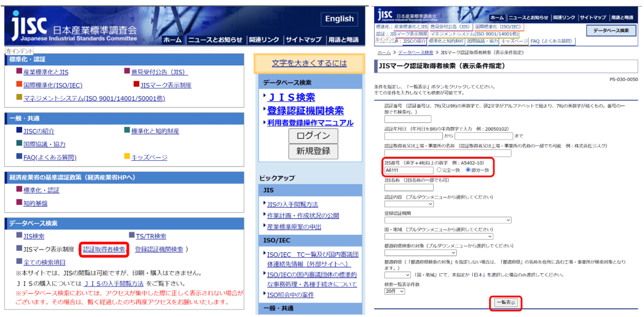The height and width of the screenshot is (317, 644).
Task: Select the 完全一致 radio button
Action: point(439,170)
